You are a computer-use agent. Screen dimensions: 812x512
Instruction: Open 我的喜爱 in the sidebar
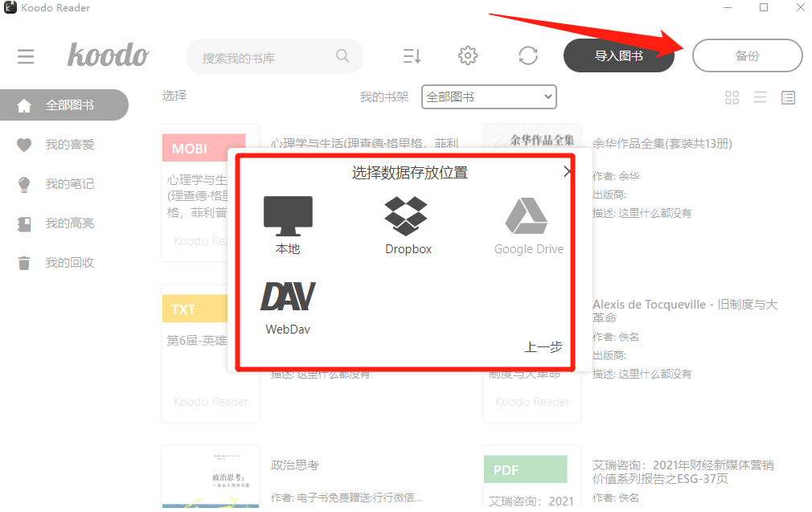pos(69,145)
